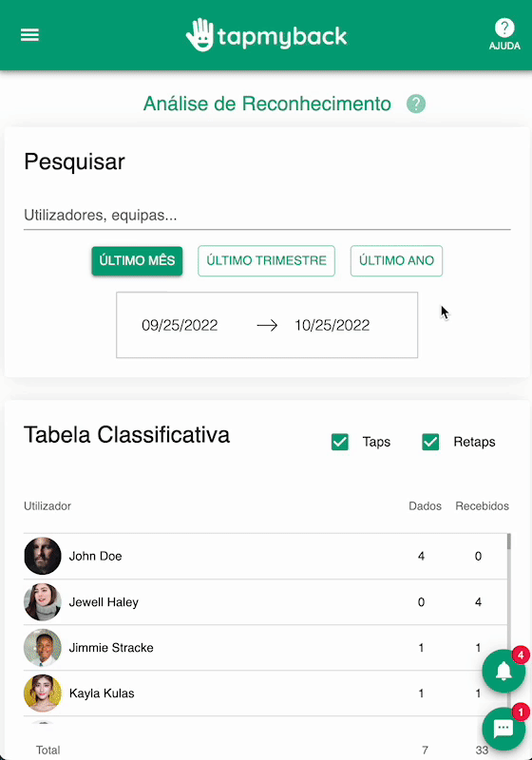Uncheck the Taps checkbox
Viewport: 532px width, 760px height.
click(x=340, y=442)
